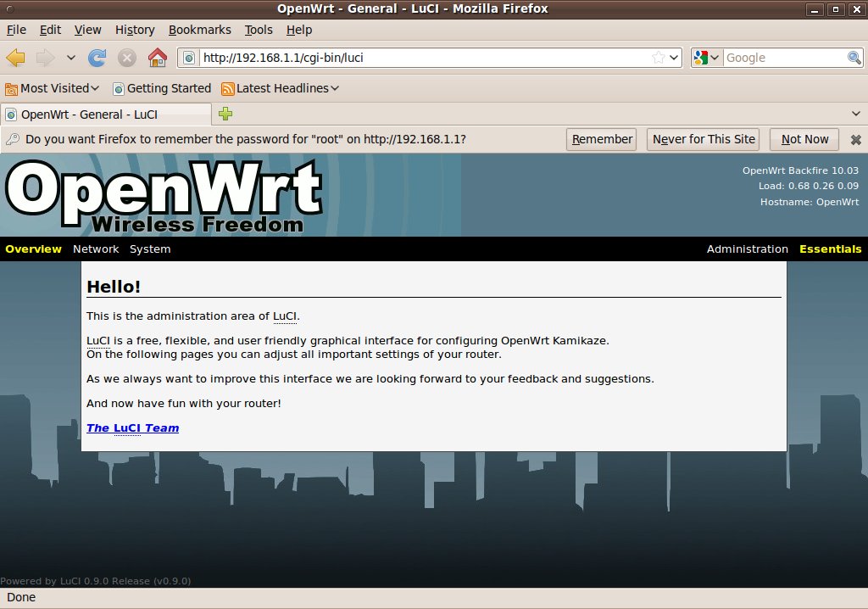Expand the back/forward history dropdown arrow
The height and width of the screenshot is (609, 868).
coord(71,58)
